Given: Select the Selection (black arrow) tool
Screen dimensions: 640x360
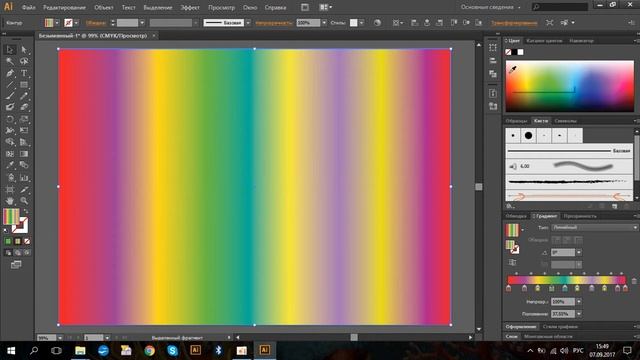Looking at the screenshot, I should tap(10, 50).
